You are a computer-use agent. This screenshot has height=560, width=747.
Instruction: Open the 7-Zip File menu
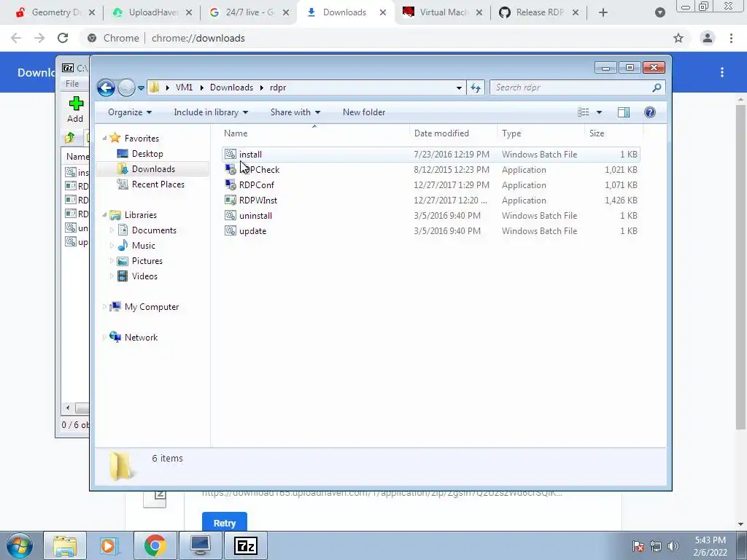(72, 84)
